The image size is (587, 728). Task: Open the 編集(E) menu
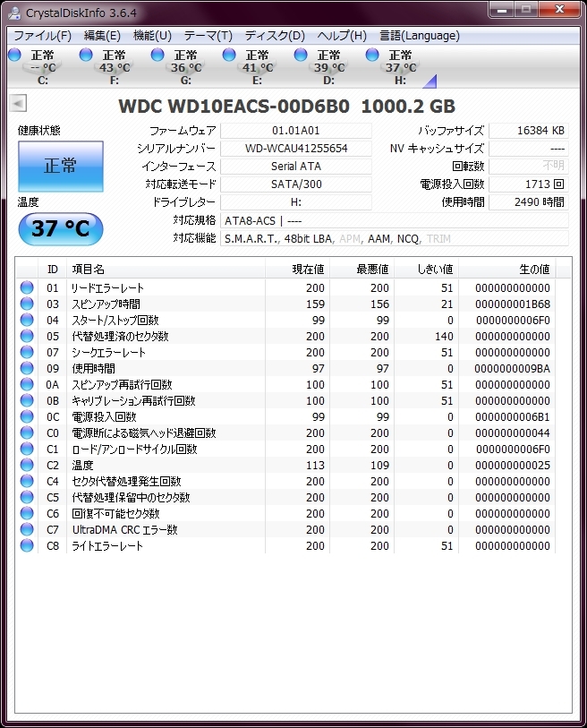tap(102, 36)
